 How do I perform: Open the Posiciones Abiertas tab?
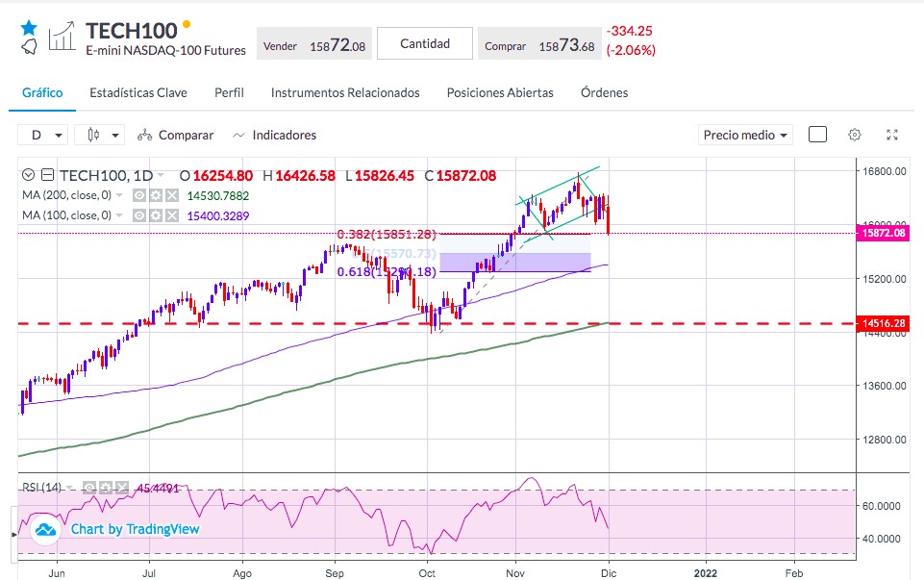click(x=500, y=92)
